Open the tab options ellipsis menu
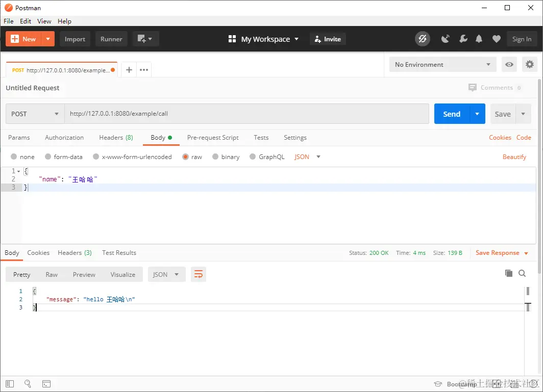Screen dimensions: 543x392 click(x=144, y=70)
